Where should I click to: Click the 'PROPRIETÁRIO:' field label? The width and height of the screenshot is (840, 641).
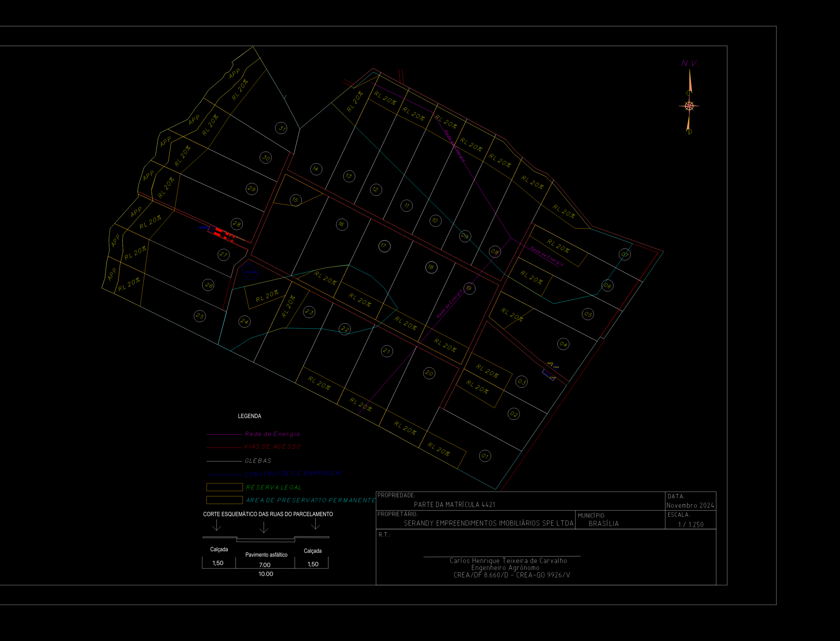coord(397,514)
